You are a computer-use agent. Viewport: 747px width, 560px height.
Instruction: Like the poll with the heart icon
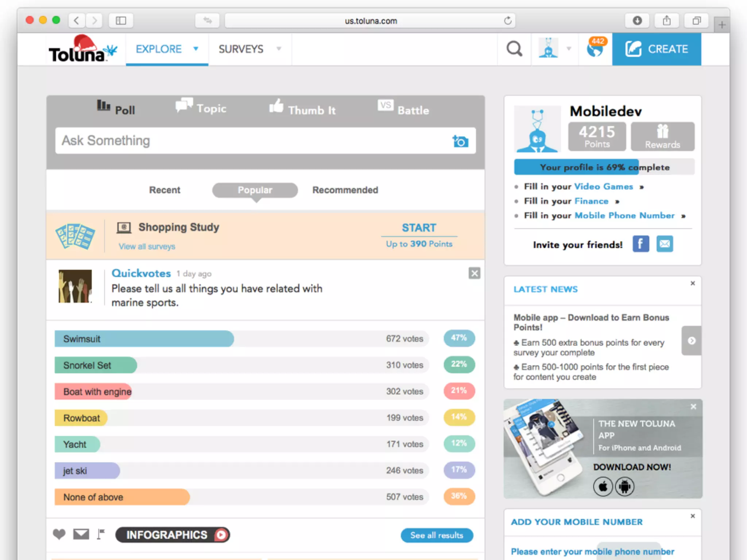pyautogui.click(x=59, y=534)
